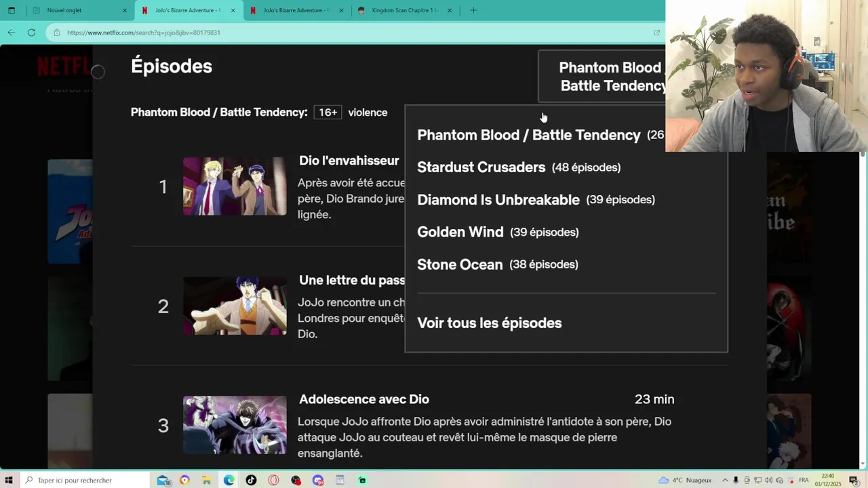
Task: Select Phantom Blood / Battle Tendency season
Action: (x=540, y=135)
